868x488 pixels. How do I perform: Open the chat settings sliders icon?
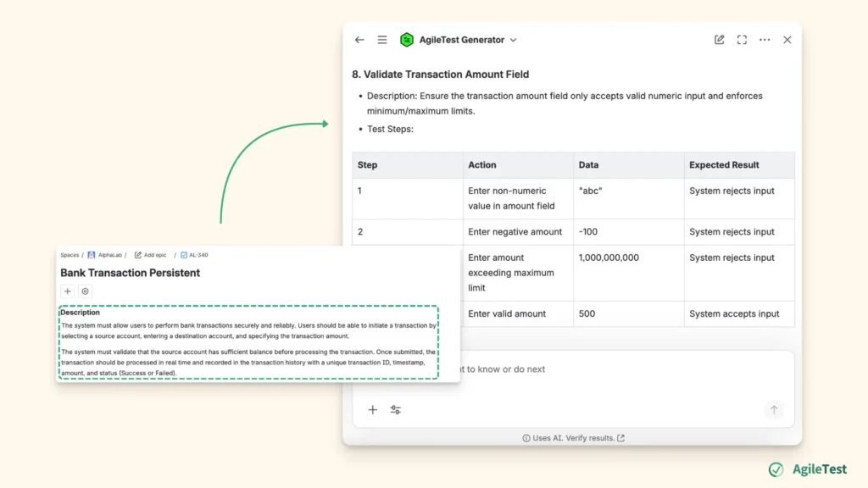[395, 410]
